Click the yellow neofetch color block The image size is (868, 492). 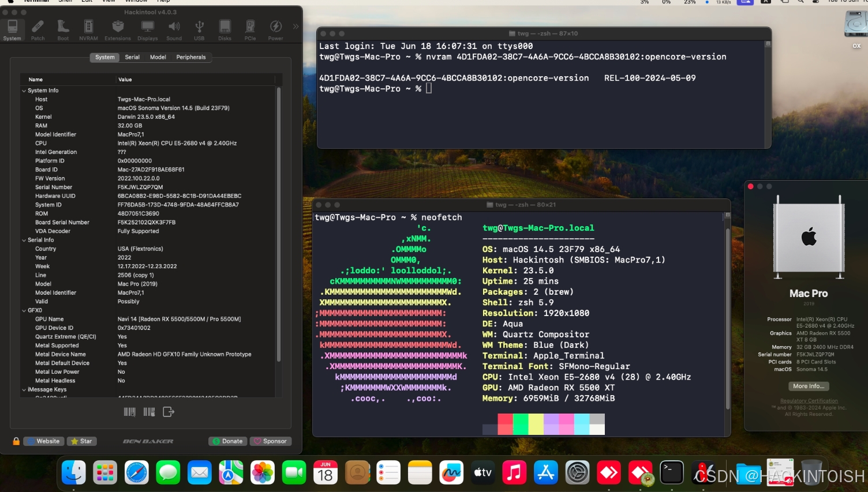click(536, 424)
